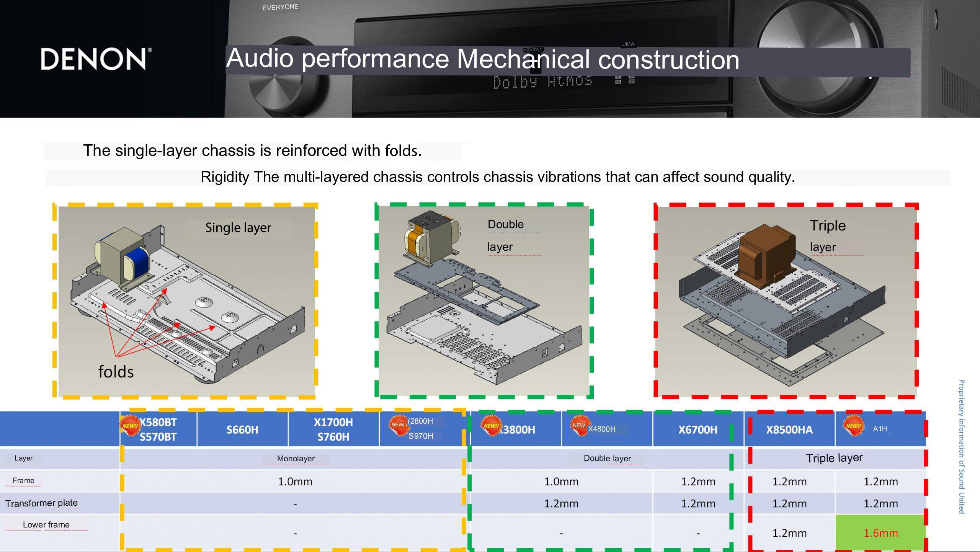Click the 'LIMA' label in the banner

coord(628,44)
